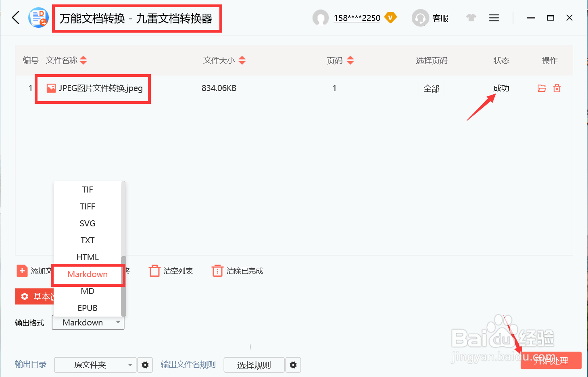Open account 158****2250

click(x=357, y=18)
